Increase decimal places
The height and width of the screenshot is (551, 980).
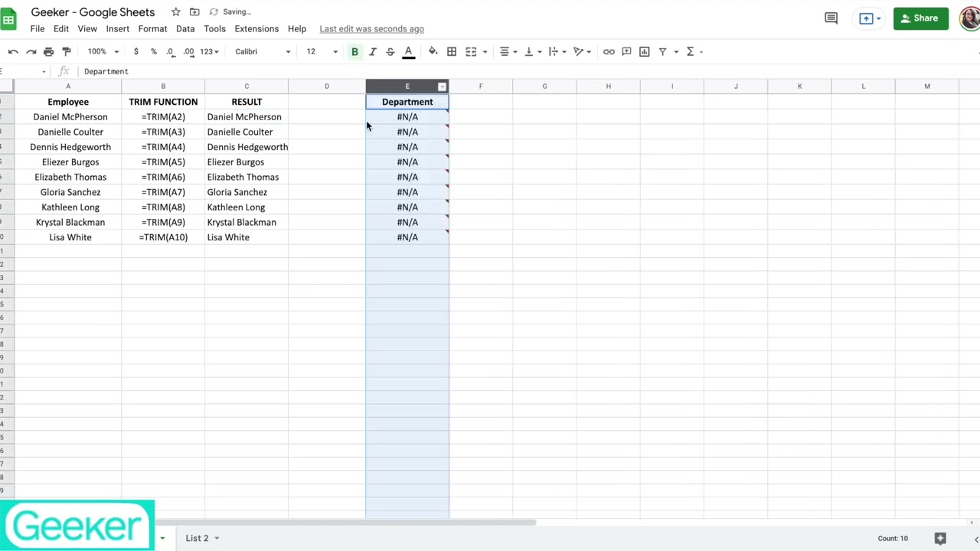point(188,51)
